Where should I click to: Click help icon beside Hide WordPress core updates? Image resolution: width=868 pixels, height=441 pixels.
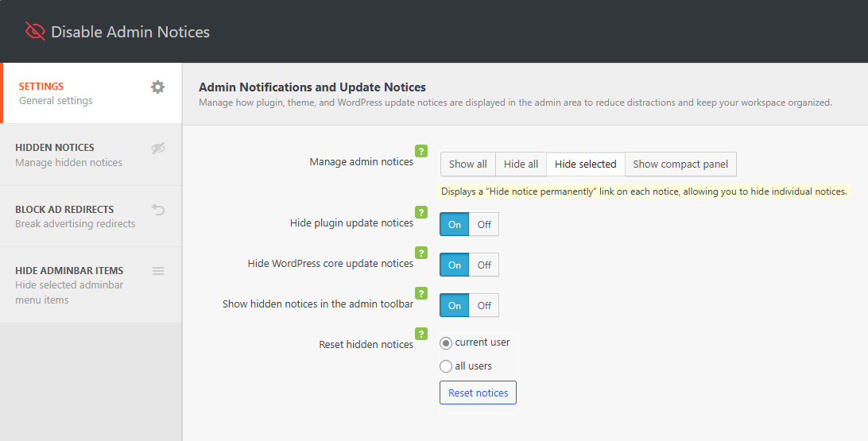tap(421, 253)
